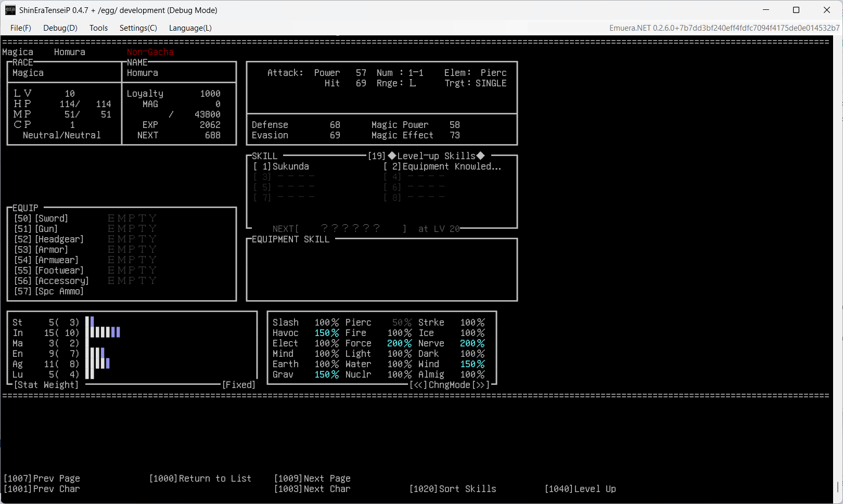This screenshot has width=843, height=504.
Task: Click the Grav resistance 150% value
Action: [326, 374]
